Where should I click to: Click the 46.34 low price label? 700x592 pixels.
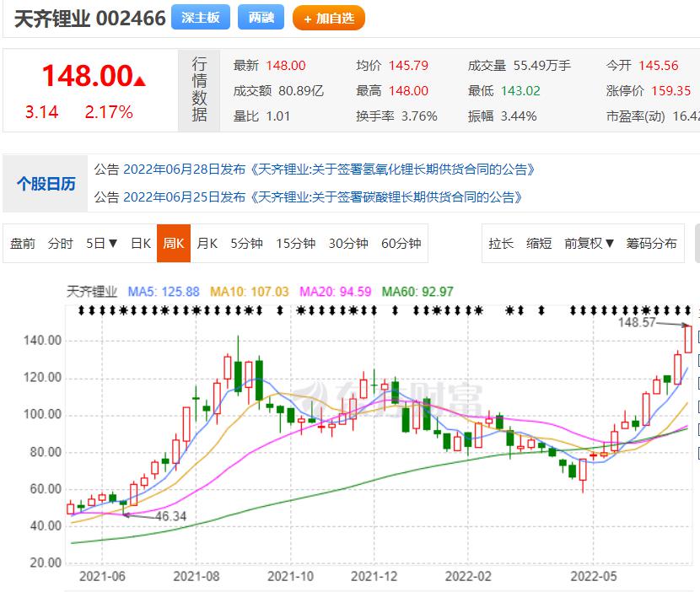171,517
